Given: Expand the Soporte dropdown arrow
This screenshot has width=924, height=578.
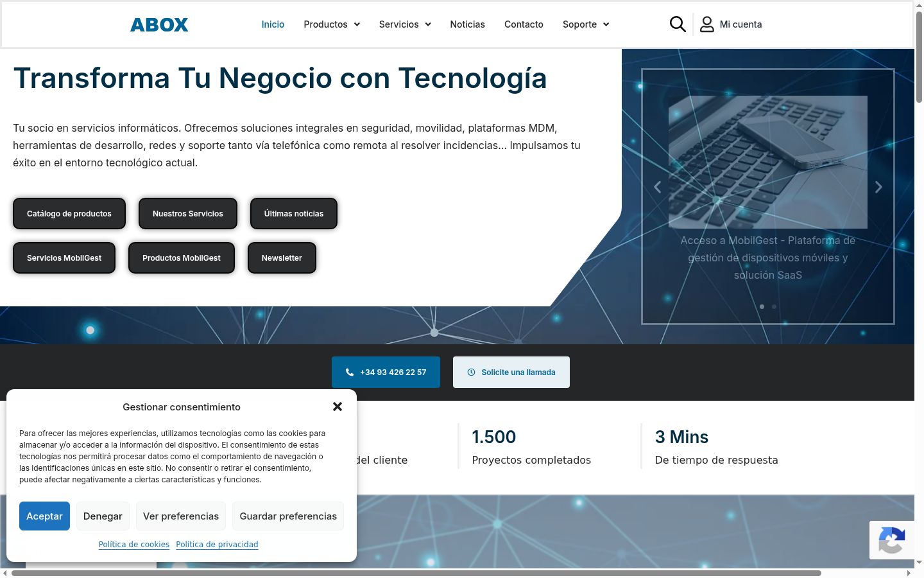Looking at the screenshot, I should click(x=606, y=24).
